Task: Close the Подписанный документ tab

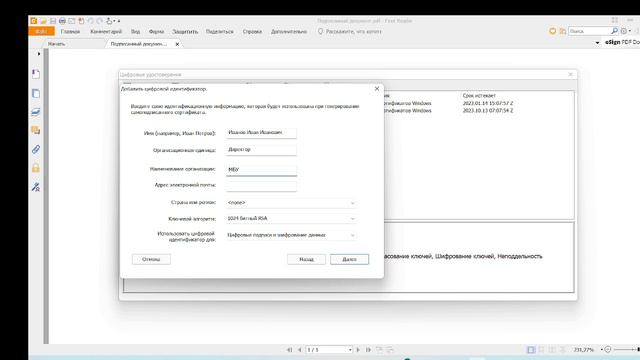Action: (x=177, y=44)
